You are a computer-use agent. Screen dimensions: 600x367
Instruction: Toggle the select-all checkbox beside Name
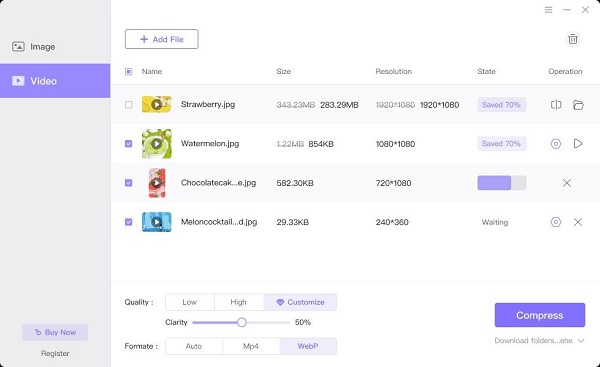click(x=129, y=72)
